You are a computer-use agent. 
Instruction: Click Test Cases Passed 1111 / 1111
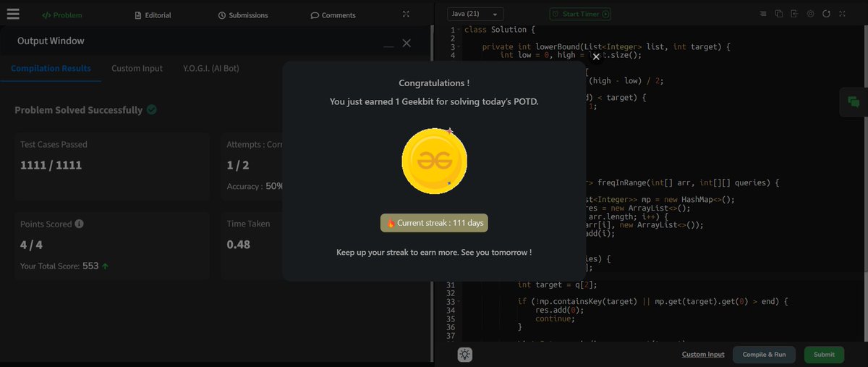coord(51,165)
